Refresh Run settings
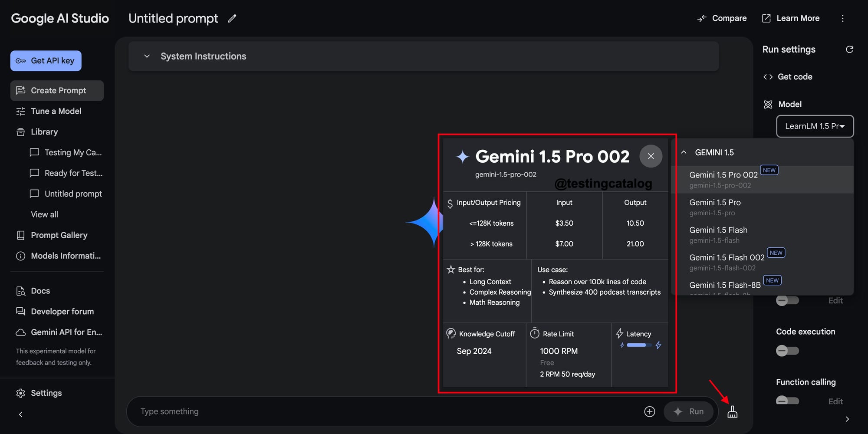The width and height of the screenshot is (868, 434). tap(849, 49)
